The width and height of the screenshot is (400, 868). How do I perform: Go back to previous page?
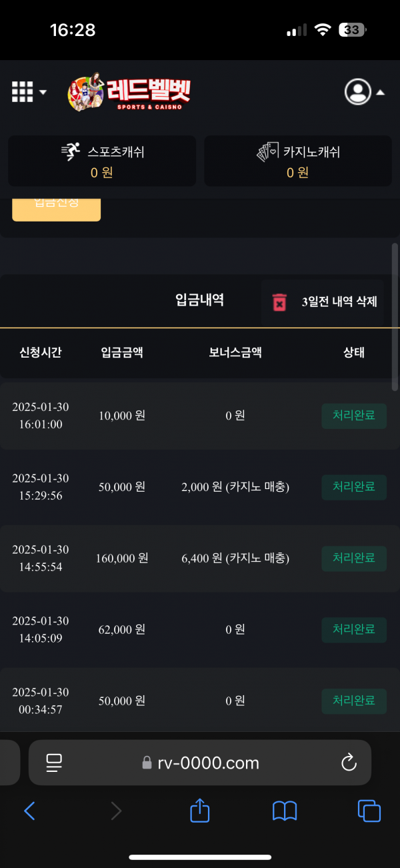coord(29,811)
